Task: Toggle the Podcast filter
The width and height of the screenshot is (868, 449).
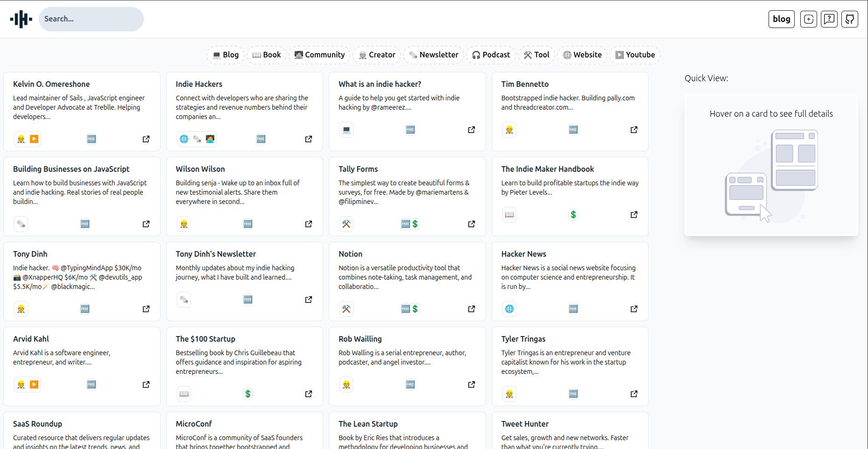Action: coord(491,55)
